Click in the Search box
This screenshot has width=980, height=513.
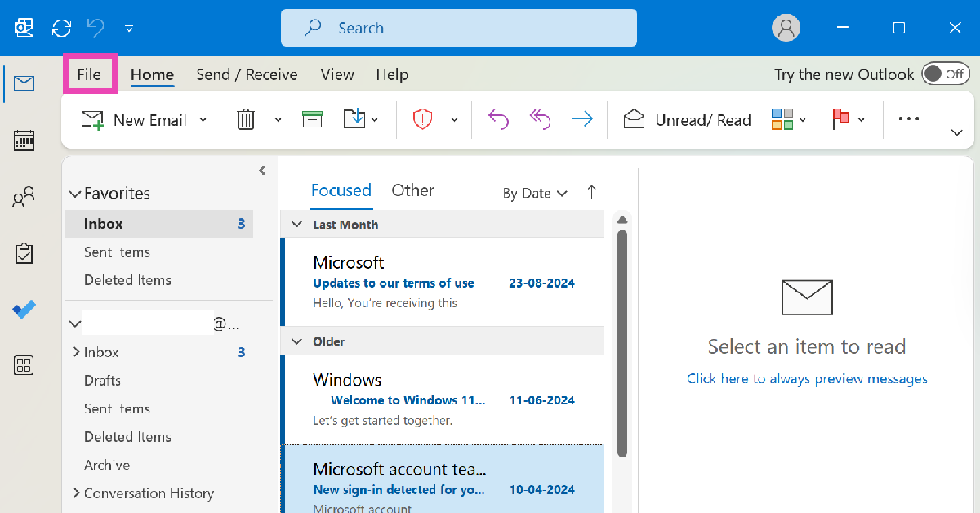point(458,28)
